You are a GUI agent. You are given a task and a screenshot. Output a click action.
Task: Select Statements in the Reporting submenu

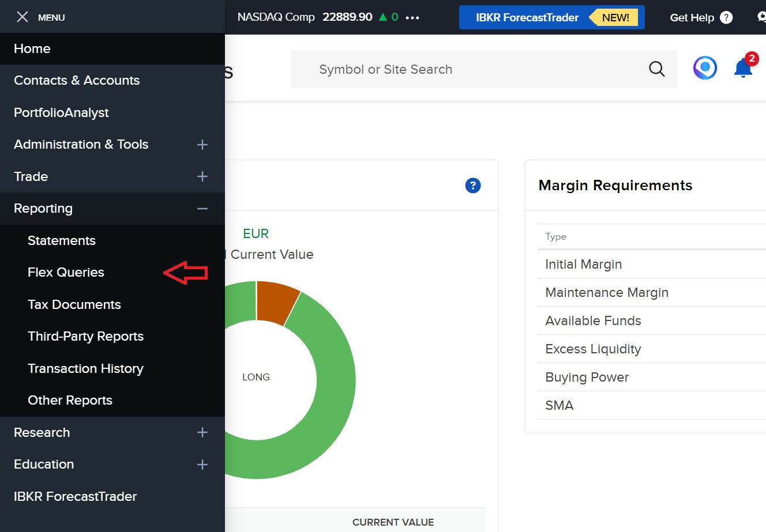click(62, 241)
